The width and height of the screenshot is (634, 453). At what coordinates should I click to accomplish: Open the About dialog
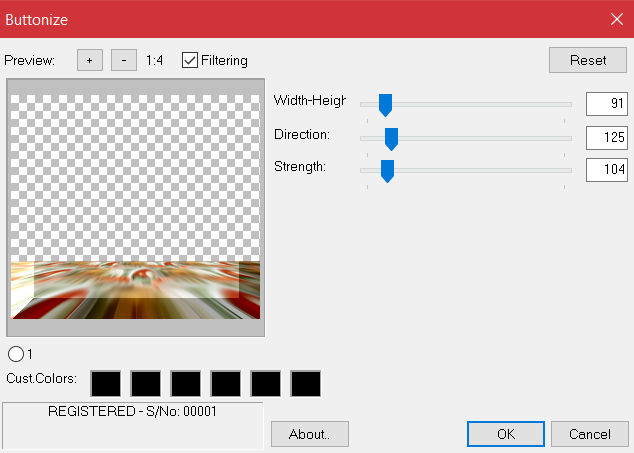click(310, 434)
